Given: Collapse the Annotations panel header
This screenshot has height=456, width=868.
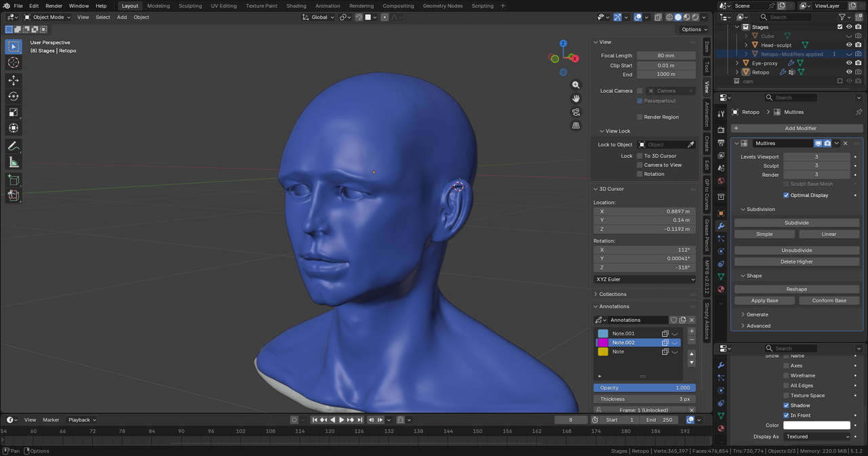Looking at the screenshot, I should [614, 306].
